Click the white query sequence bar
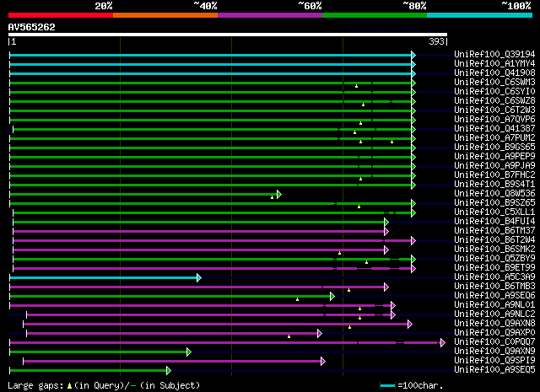Screen dimensions: 540x392 click(x=228, y=35)
